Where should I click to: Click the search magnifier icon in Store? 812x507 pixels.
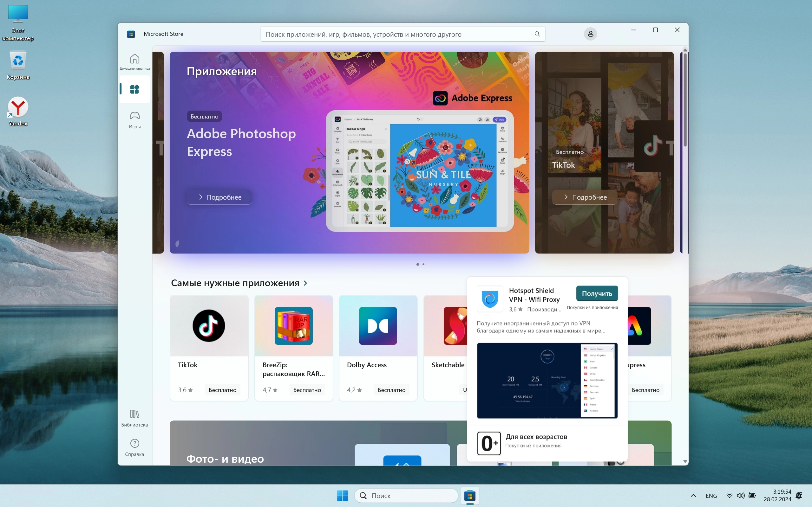coord(537,34)
